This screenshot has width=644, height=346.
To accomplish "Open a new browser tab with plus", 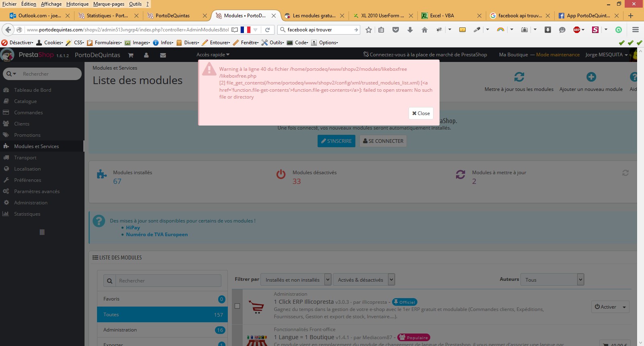I will [x=631, y=16].
